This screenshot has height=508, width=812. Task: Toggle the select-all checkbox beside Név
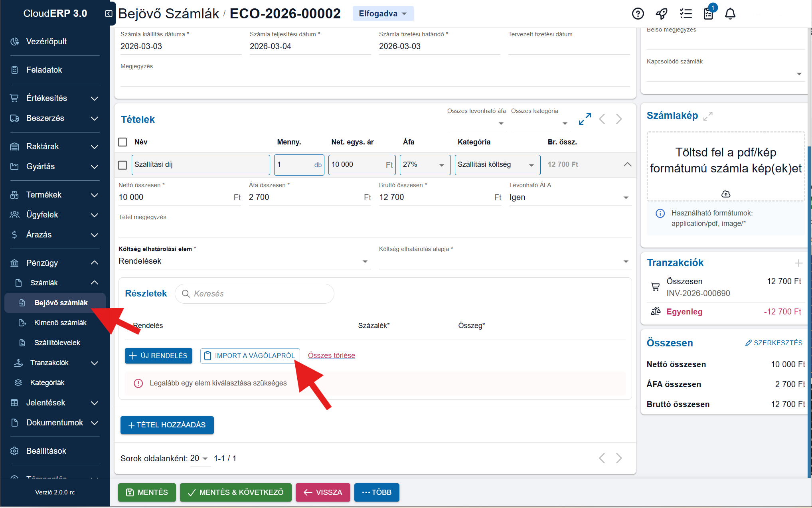coord(123,142)
